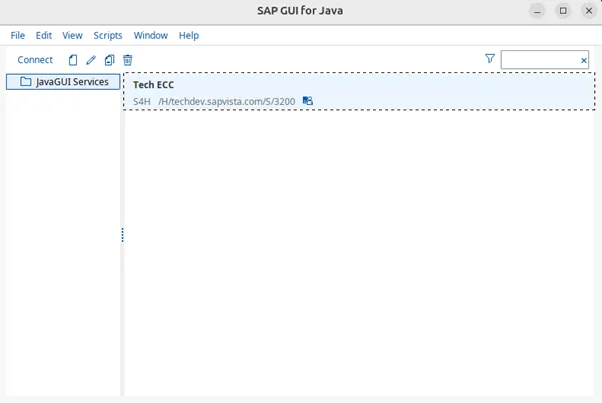Image resolution: width=602 pixels, height=403 pixels.
Task: Click the JavaGUI Services folder icon
Action: pyautogui.click(x=26, y=82)
